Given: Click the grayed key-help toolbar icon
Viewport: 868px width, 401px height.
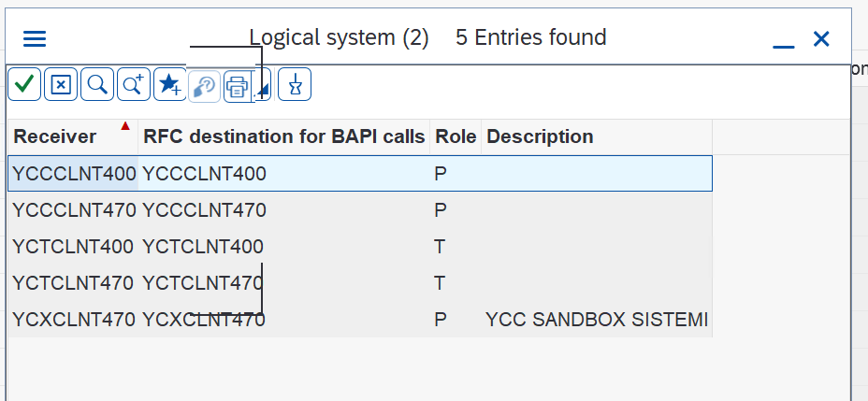Looking at the screenshot, I should pyautogui.click(x=205, y=86).
